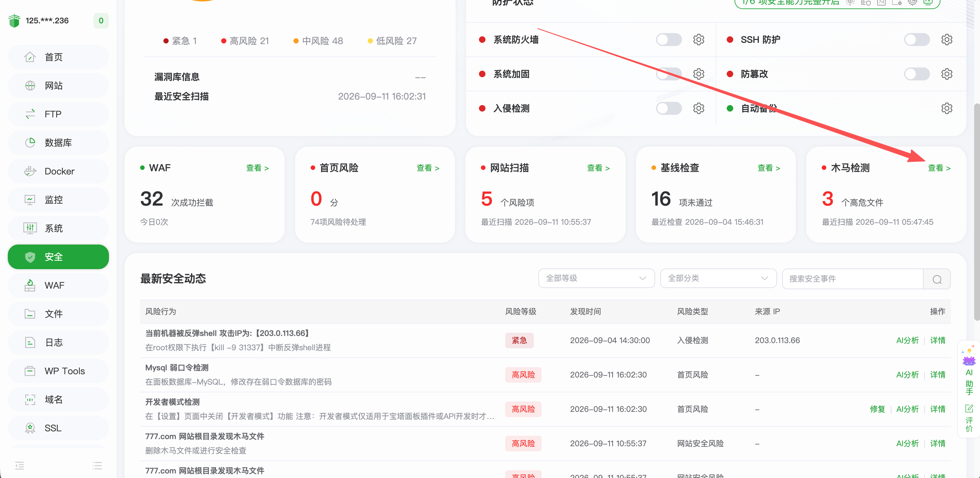The image size is (980, 478).
Task: Open settings gear for 系统加固
Action: click(699, 74)
